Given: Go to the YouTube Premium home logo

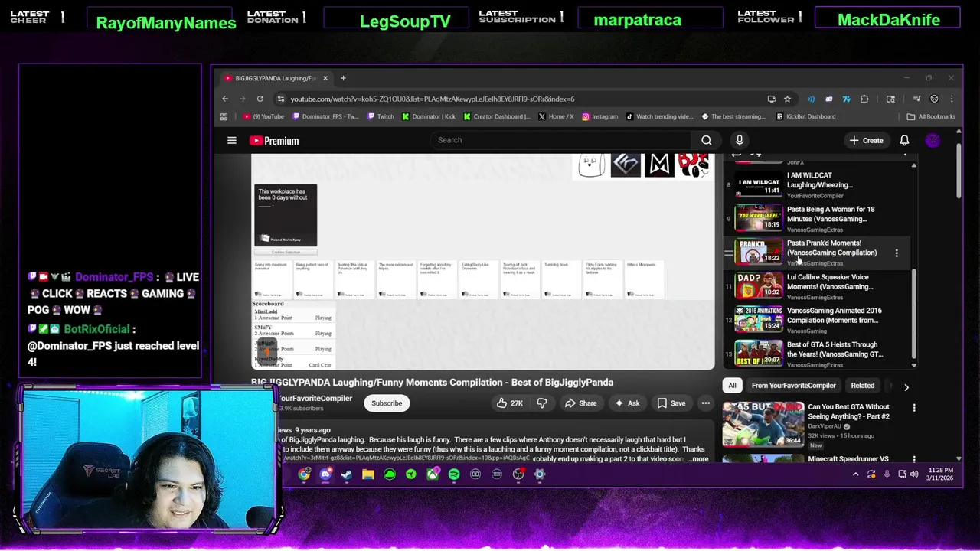Looking at the screenshot, I should [x=274, y=141].
